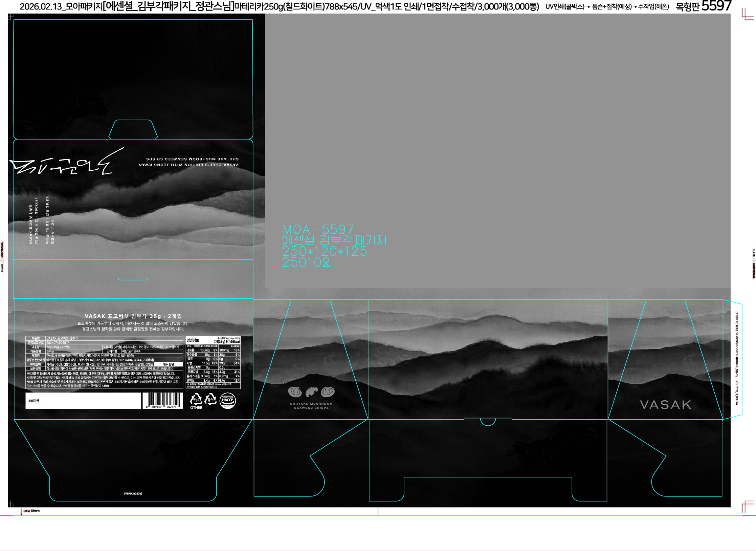
Task: Click the semicircle thumb notch on dieline
Action: pyautogui.click(x=488, y=422)
